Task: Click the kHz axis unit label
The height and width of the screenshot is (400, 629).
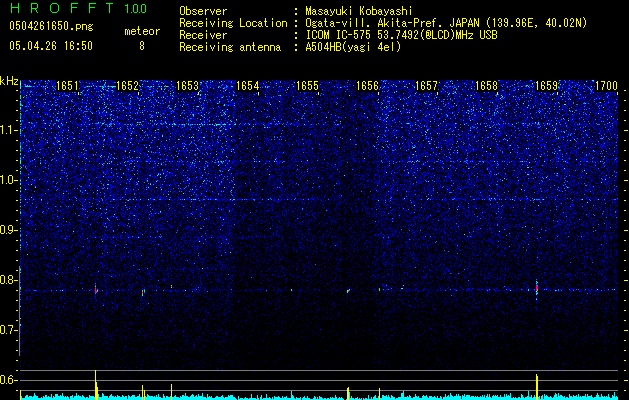Action: 9,81
